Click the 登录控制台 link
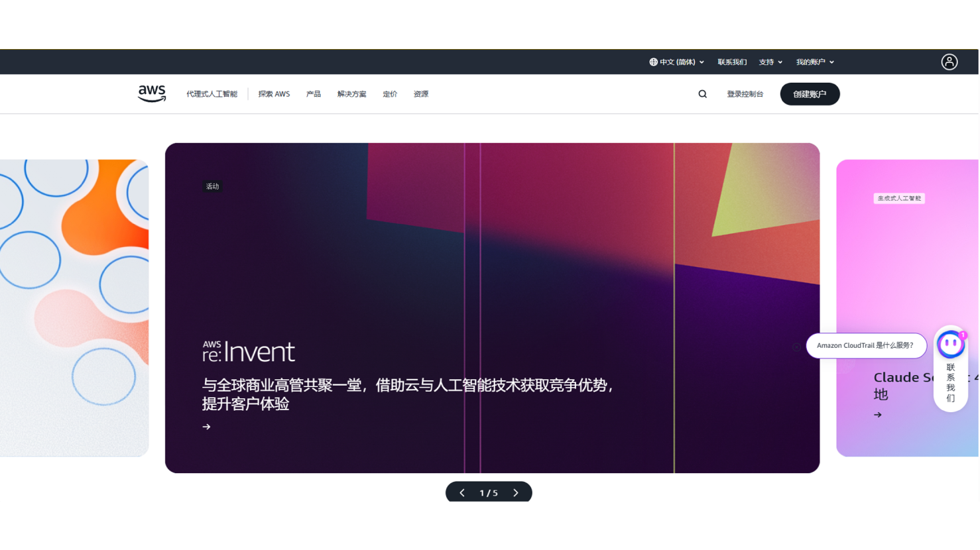 tap(745, 94)
